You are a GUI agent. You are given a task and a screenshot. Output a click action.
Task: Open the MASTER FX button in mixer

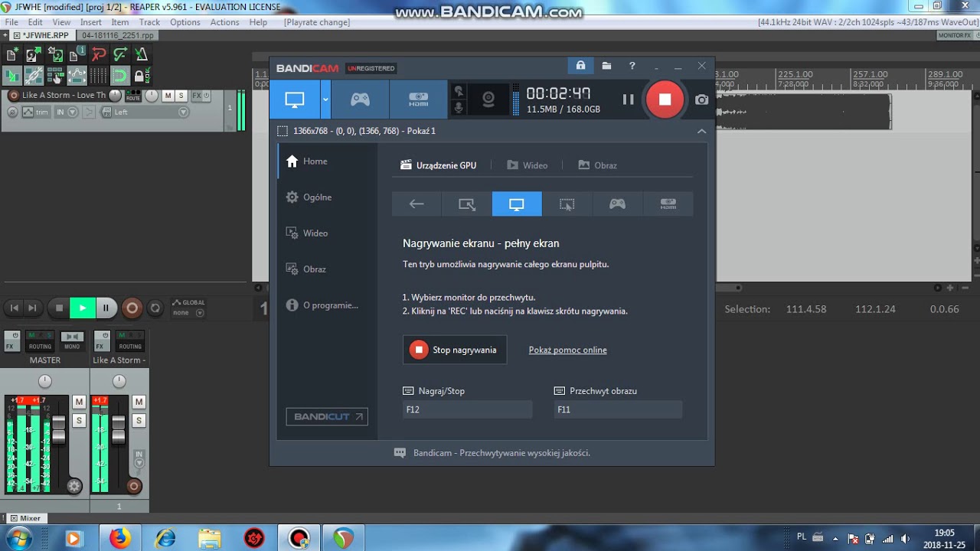click(11, 341)
